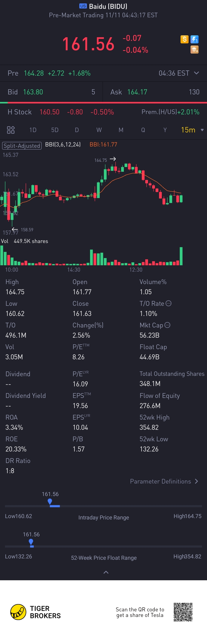
Task: Select the Q quarterly chart tab
Action: pyautogui.click(x=143, y=130)
